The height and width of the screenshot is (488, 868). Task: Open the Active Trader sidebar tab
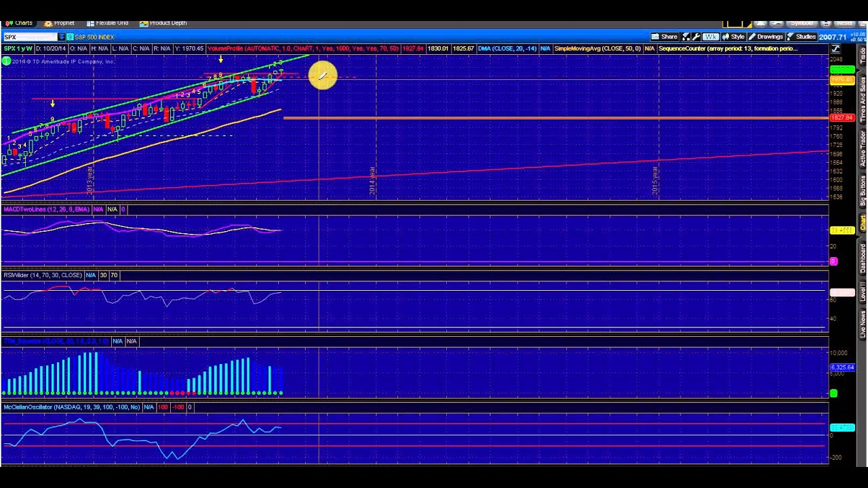tap(863, 148)
